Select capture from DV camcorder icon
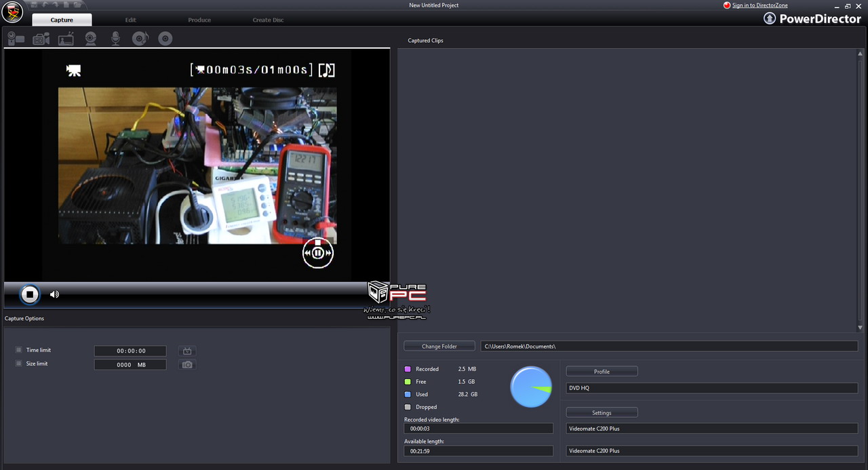 pos(16,39)
